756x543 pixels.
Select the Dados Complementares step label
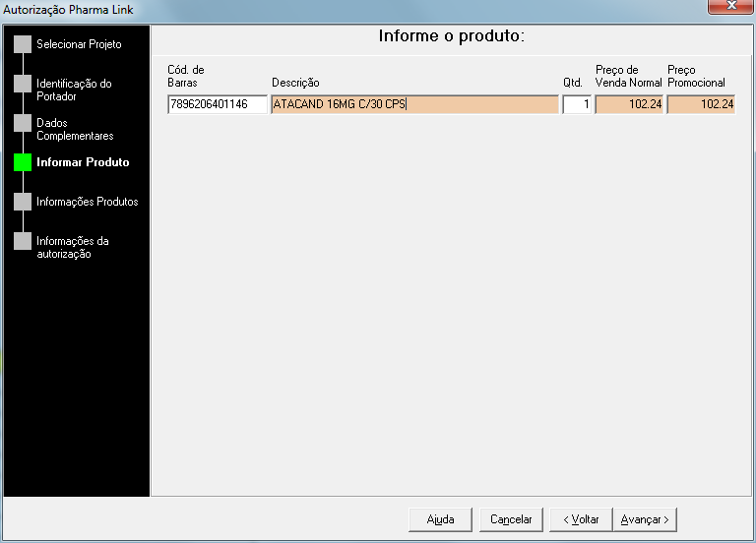click(75, 129)
